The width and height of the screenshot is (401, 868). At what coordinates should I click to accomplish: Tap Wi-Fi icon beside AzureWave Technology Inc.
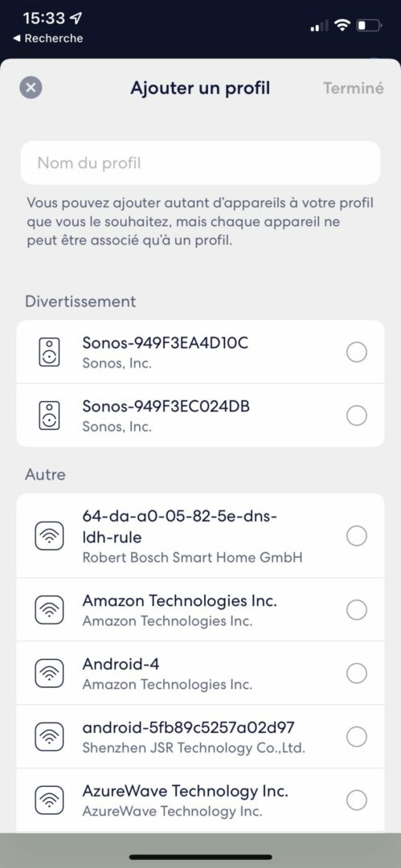pos(49,800)
